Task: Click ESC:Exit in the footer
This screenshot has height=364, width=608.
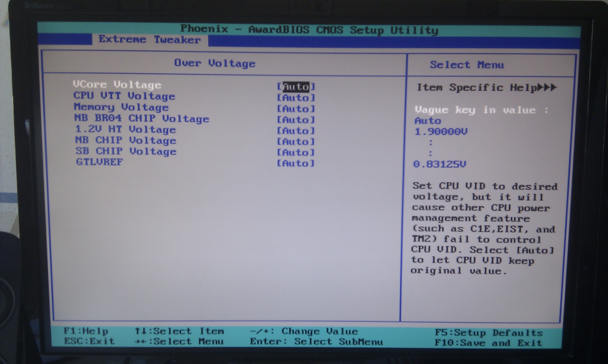Action: (x=89, y=341)
